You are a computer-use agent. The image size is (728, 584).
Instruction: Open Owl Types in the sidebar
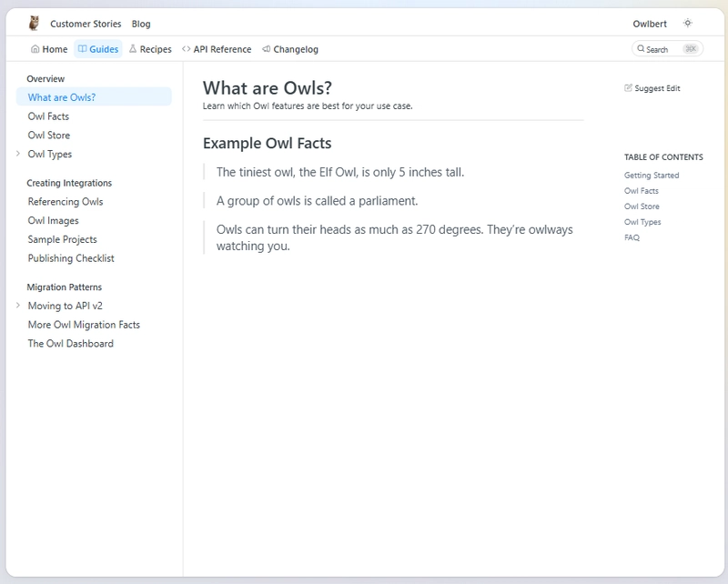[x=50, y=154]
